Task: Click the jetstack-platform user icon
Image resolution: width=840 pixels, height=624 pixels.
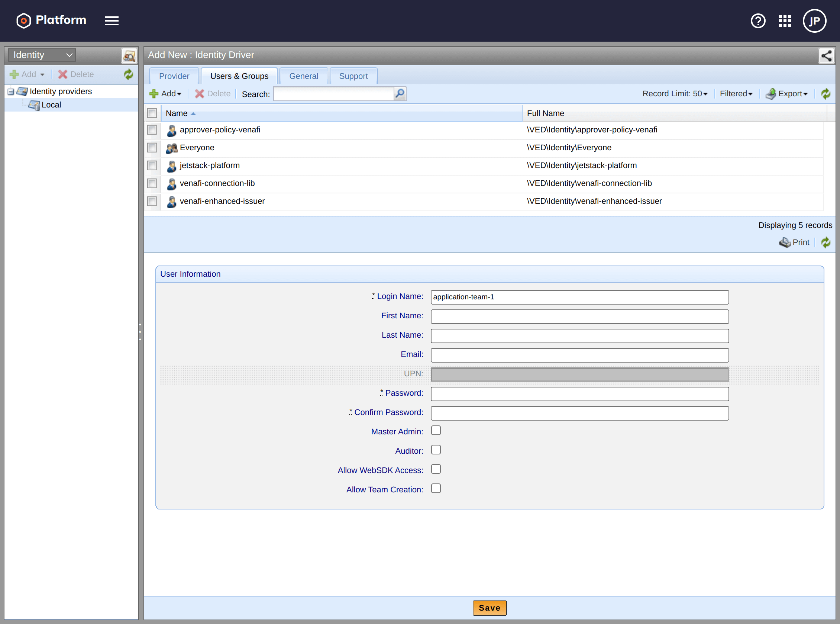Action: click(x=171, y=166)
